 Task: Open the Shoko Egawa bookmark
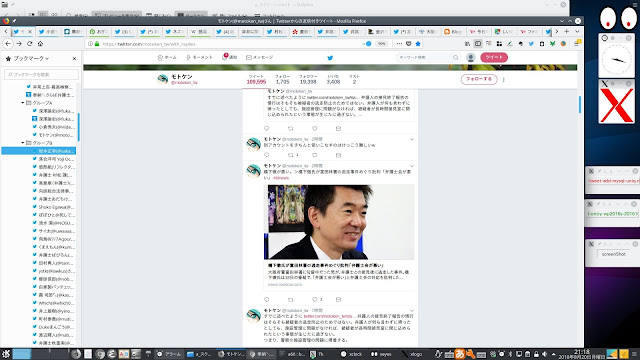[53, 207]
